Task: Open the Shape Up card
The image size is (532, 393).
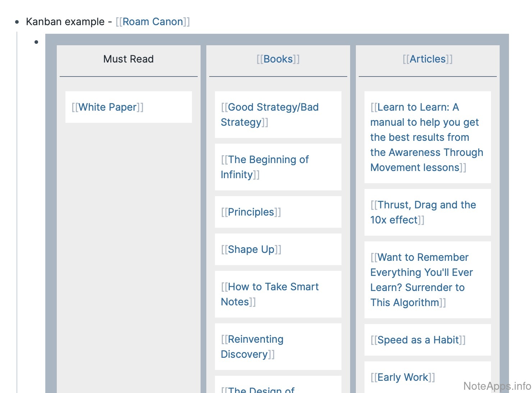Action: 251,250
